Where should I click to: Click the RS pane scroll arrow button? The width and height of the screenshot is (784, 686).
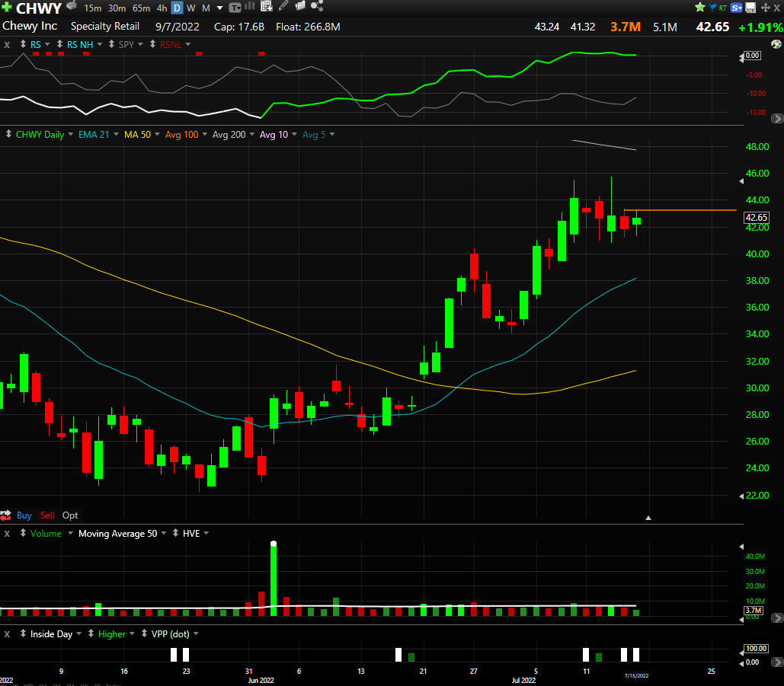tap(777, 119)
